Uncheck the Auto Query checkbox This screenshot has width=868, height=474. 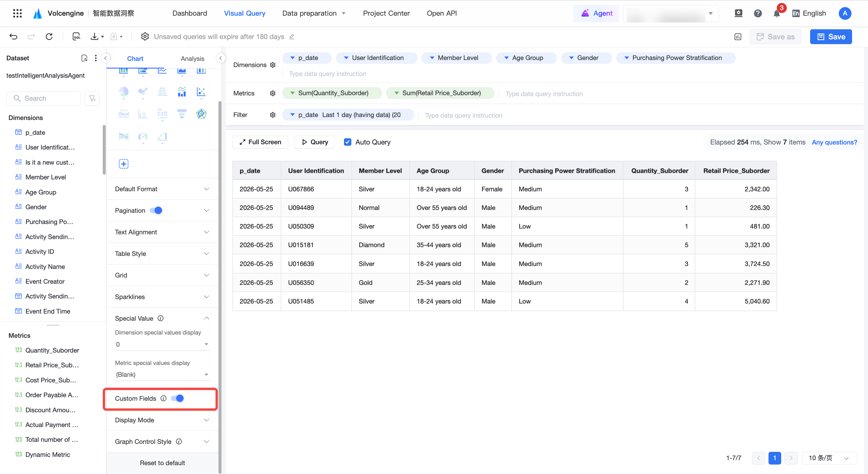click(347, 142)
